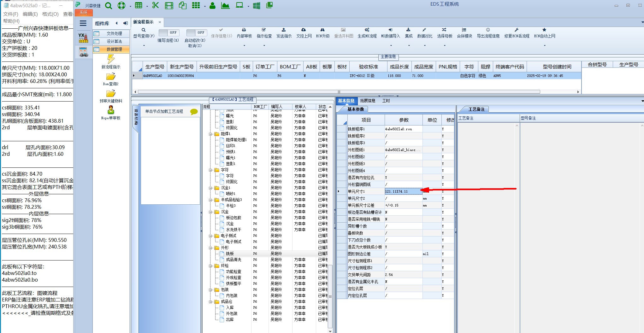Viewport: 644px width, 333px height.
Task: Open the 数据管理 sidebar category
Action: (111, 49)
